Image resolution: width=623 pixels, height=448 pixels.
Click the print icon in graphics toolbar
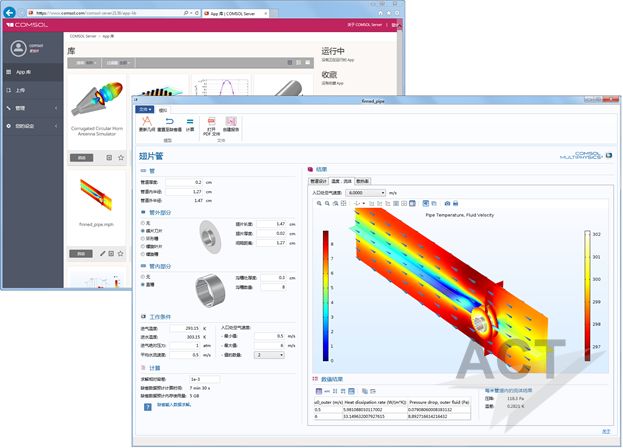click(x=456, y=203)
